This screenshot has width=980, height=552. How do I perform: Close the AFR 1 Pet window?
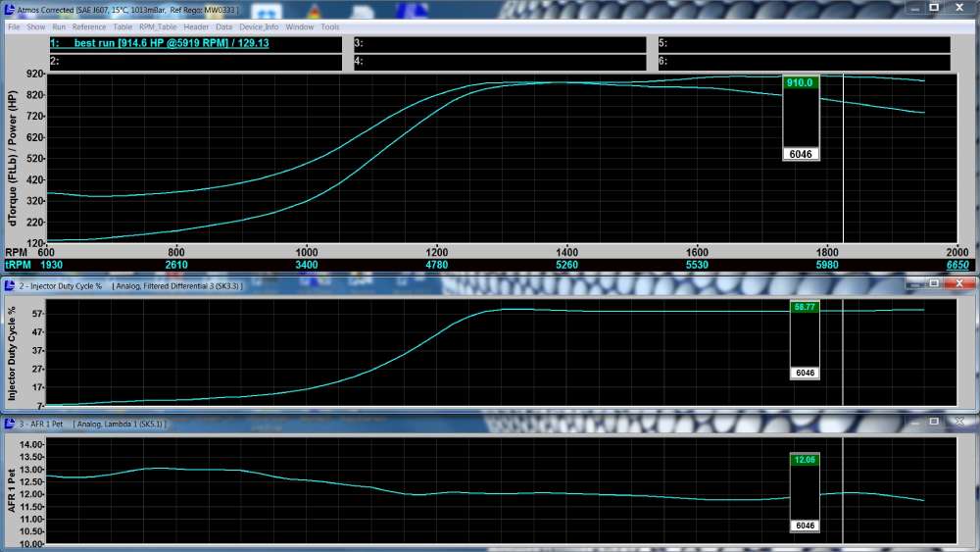959,423
